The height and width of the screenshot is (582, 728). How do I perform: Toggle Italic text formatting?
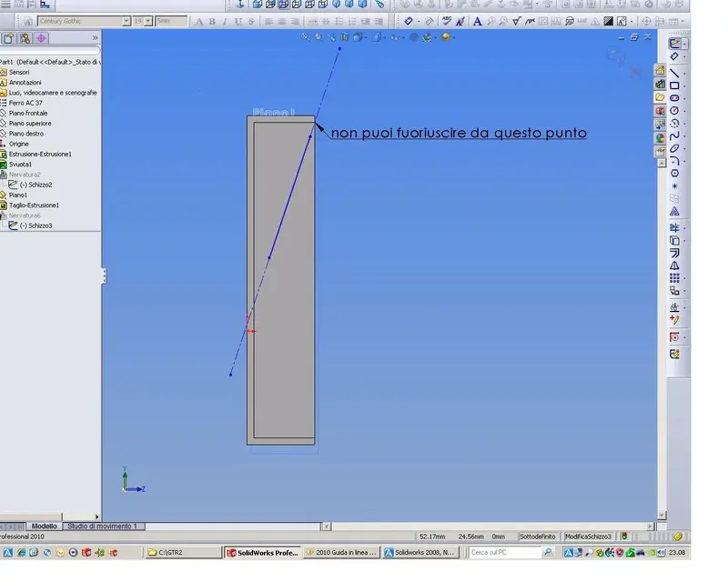pos(225,21)
